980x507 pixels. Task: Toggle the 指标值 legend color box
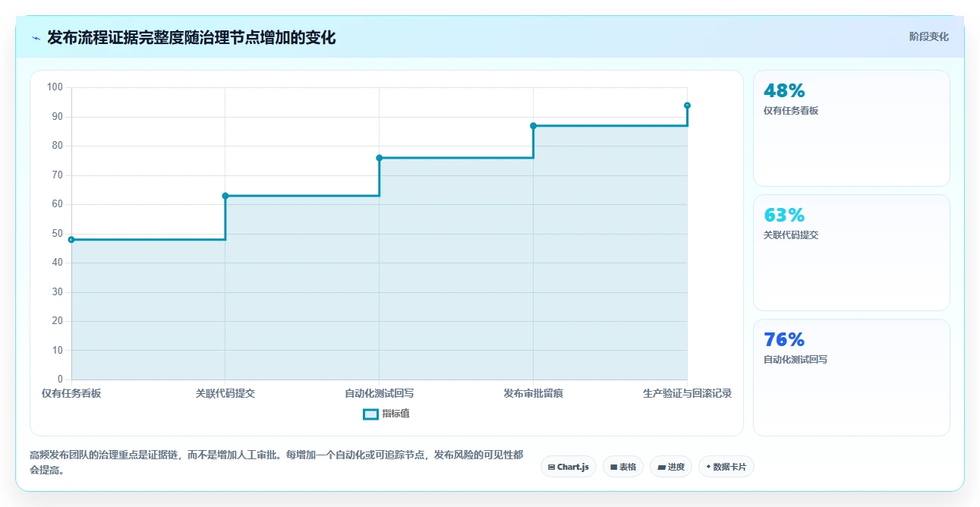click(x=370, y=414)
